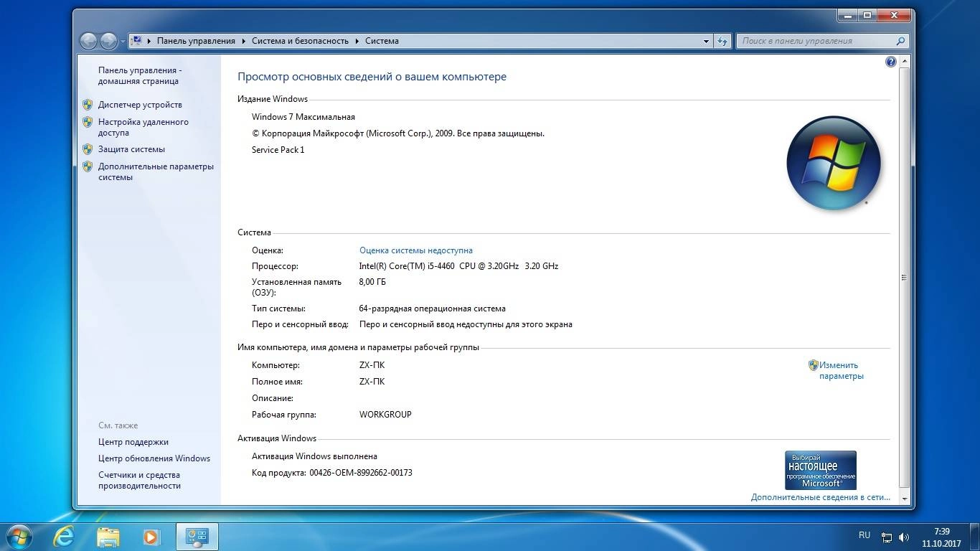Image resolution: width=980 pixels, height=551 pixels.
Task: Open Настройка удаленного доступа link
Action: coord(143,127)
